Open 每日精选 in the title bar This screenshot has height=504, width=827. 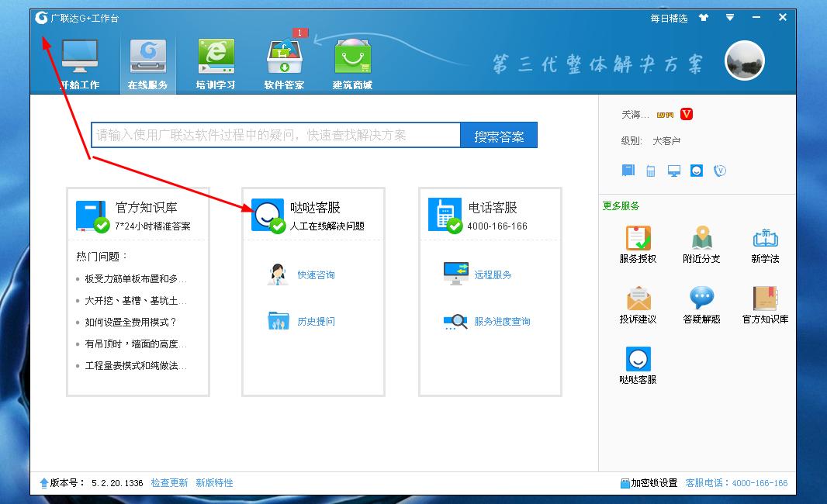pos(669,19)
